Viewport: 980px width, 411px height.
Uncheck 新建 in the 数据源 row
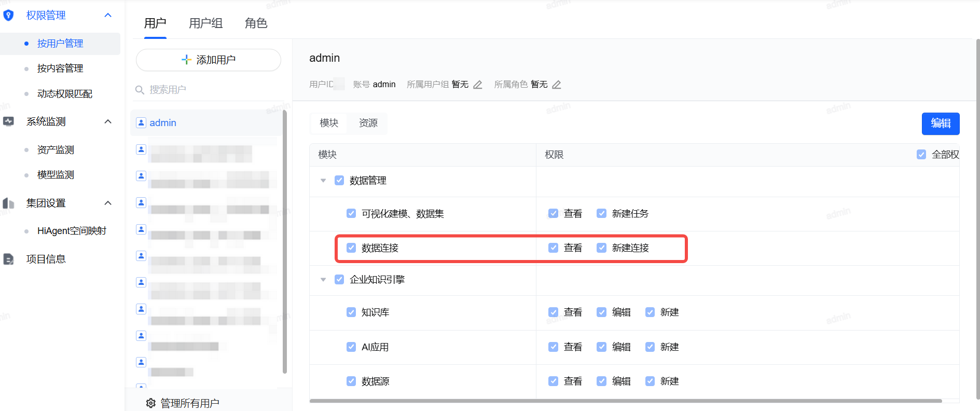click(x=650, y=381)
